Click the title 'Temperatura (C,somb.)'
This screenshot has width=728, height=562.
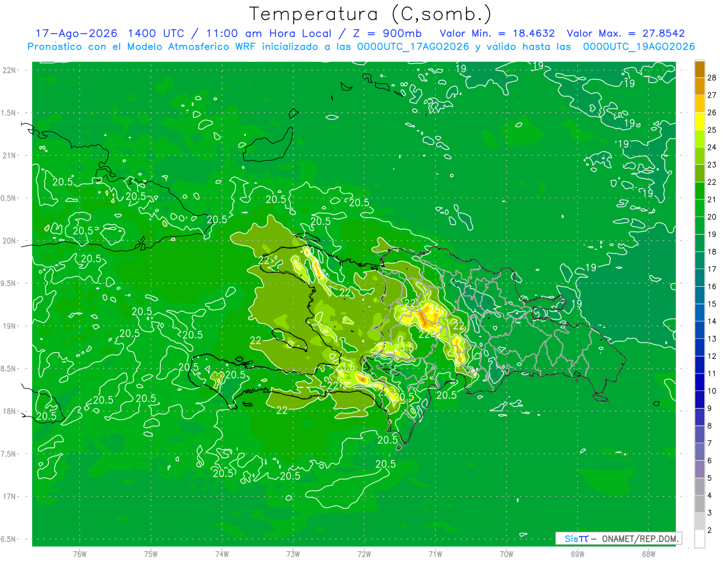[x=371, y=14]
